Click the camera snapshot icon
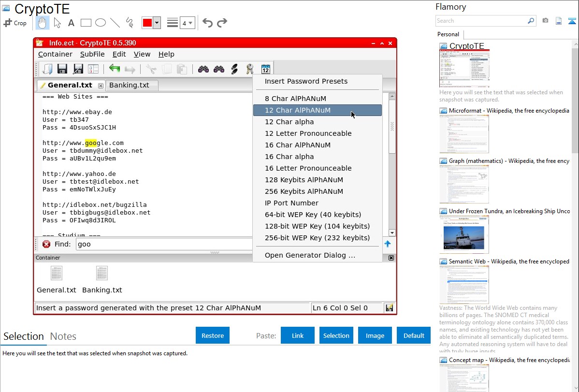This screenshot has width=579, height=392. pos(545,21)
